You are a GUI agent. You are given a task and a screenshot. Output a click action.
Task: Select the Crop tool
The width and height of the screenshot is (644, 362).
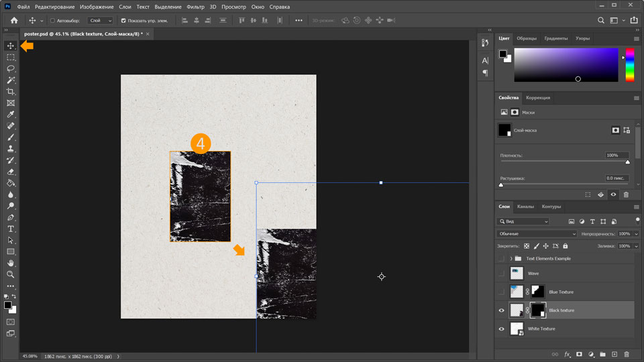[11, 91]
